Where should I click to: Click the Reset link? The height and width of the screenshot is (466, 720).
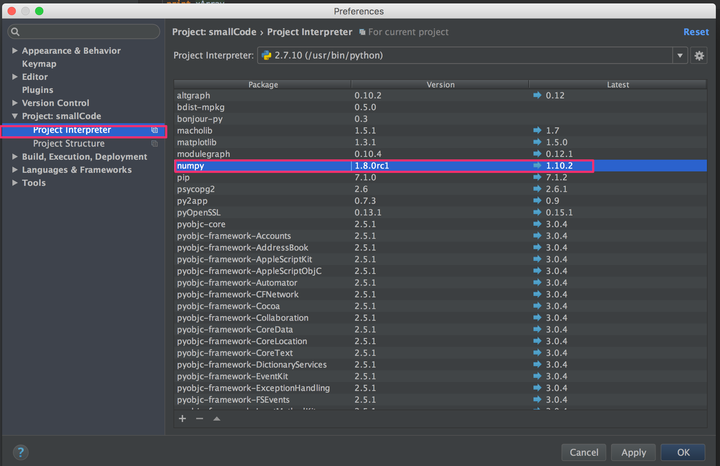pos(696,32)
